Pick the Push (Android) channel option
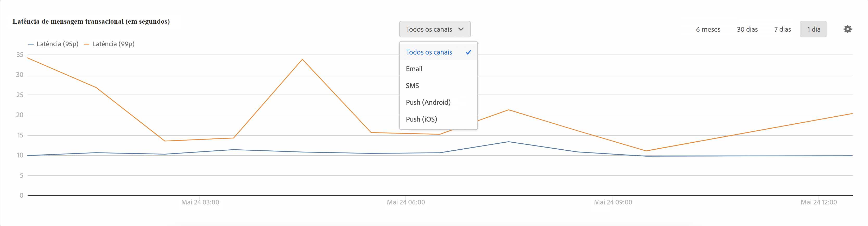Image resolution: width=868 pixels, height=226 pixels. pos(428,102)
